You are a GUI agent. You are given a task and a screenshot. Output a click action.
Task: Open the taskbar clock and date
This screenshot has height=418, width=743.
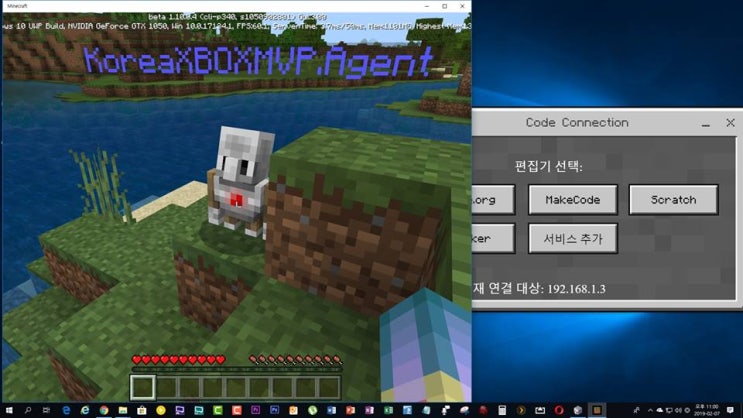click(707, 410)
